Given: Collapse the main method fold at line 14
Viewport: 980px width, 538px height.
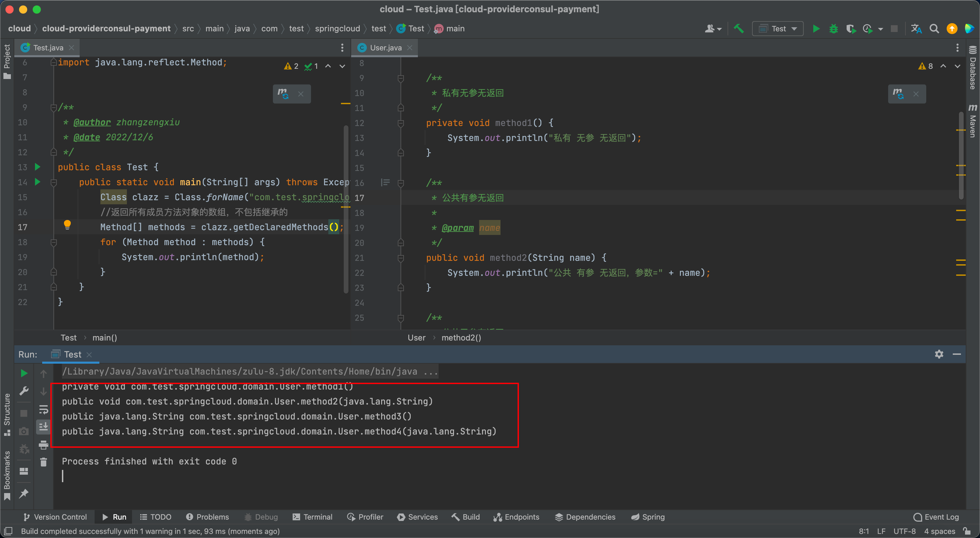Looking at the screenshot, I should (54, 183).
